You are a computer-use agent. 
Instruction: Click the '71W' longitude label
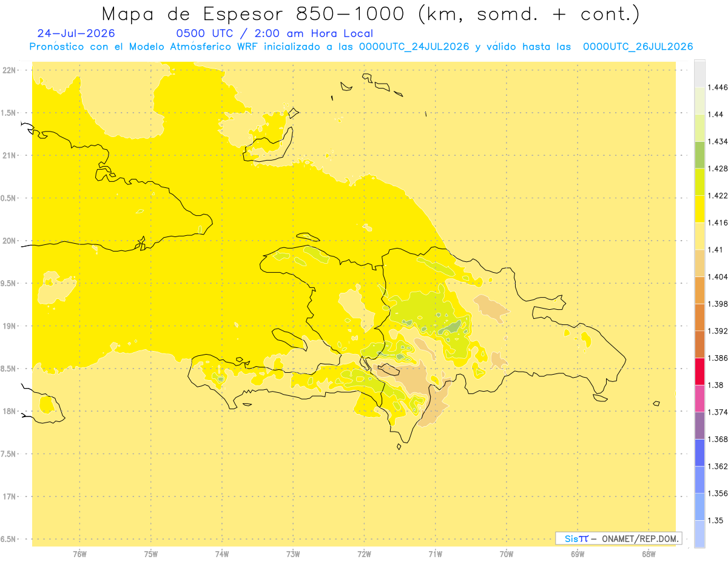coord(436,554)
